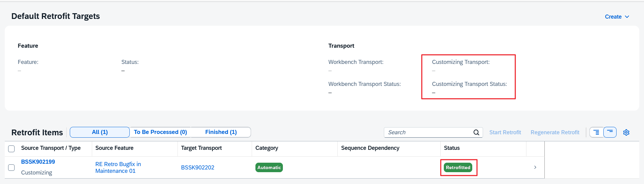644x184 pixels.
Task: Click the Source Feature column header
Action: [114, 148]
